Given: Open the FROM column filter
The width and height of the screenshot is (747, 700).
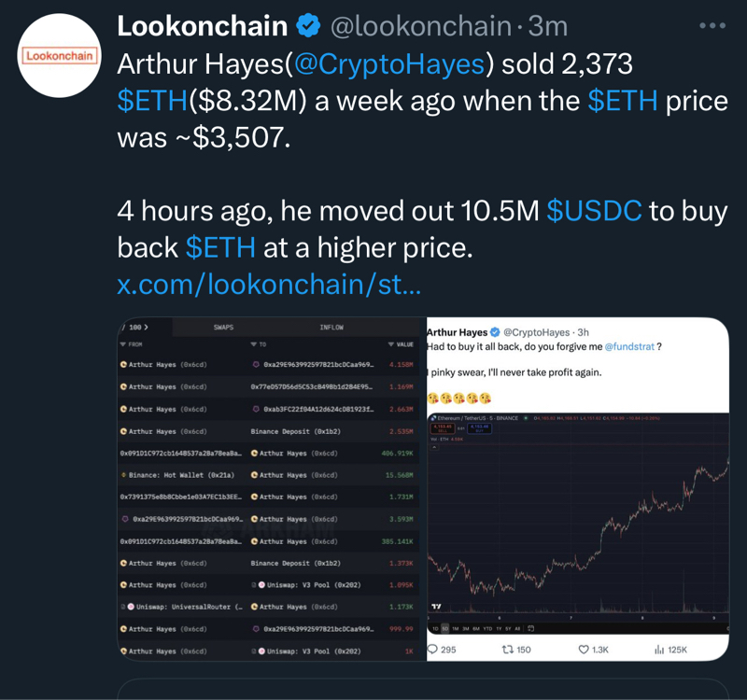Looking at the screenshot, I should pyautogui.click(x=130, y=344).
